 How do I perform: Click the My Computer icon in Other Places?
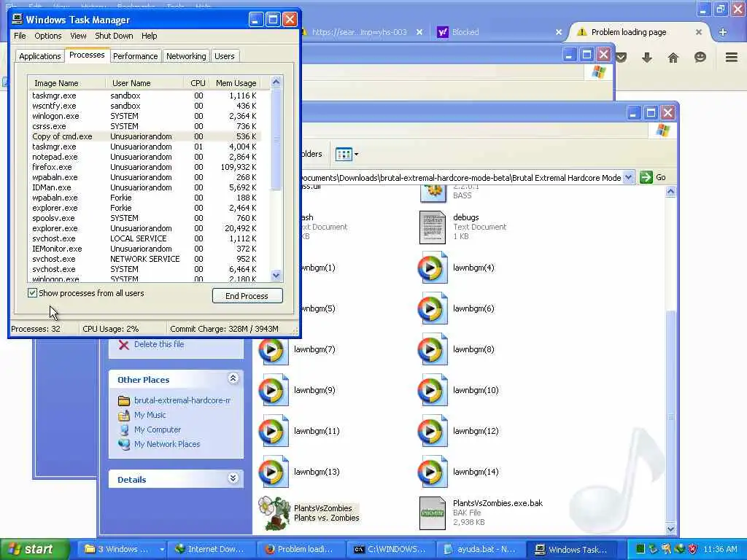124,429
